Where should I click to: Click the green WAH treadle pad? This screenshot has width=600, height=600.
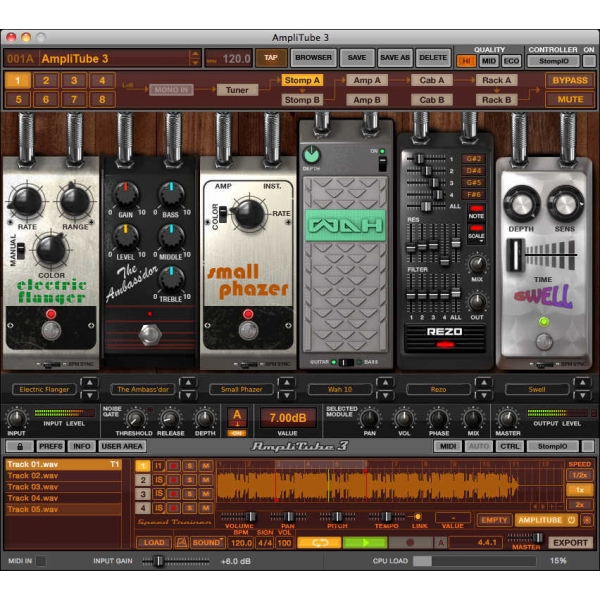[346, 225]
